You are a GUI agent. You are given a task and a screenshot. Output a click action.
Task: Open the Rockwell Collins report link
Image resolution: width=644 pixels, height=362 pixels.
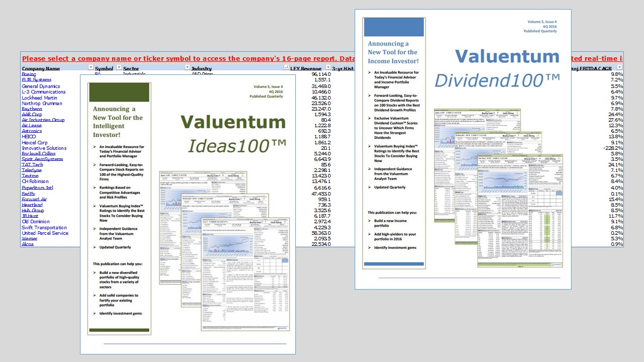(x=38, y=153)
